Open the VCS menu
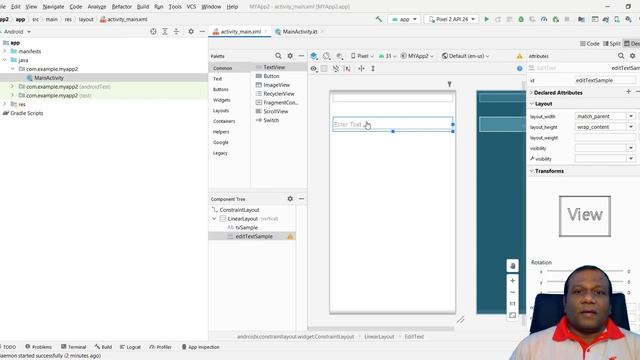The width and height of the screenshot is (640, 360). click(x=191, y=7)
